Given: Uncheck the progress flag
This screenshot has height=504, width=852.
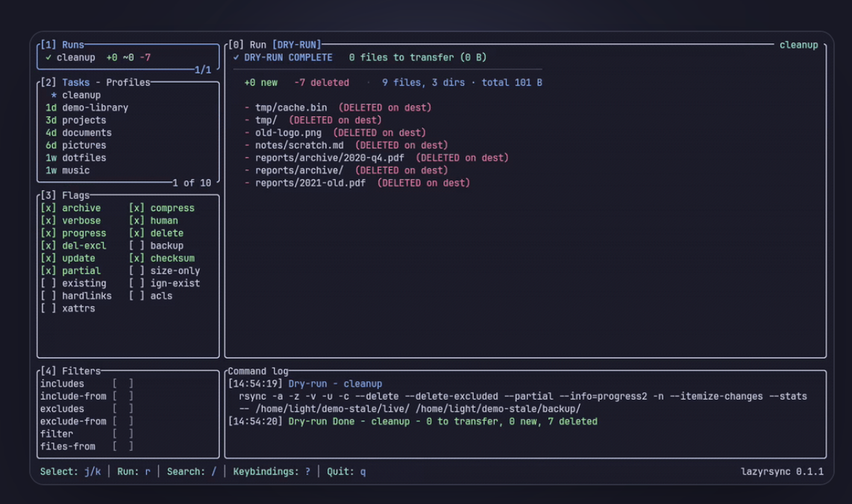Looking at the screenshot, I should 48,233.
